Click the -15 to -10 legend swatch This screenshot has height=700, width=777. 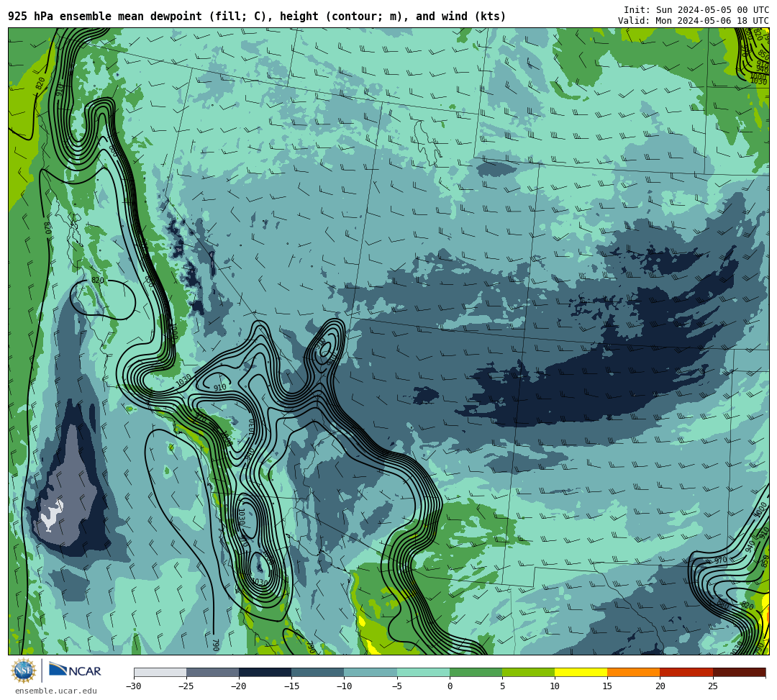pyautogui.click(x=318, y=672)
